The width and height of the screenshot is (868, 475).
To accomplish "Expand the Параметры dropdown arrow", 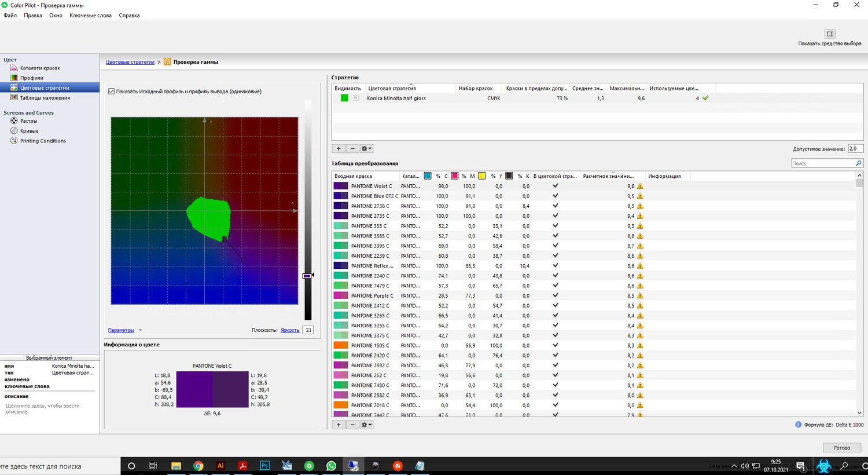I will coord(140,330).
